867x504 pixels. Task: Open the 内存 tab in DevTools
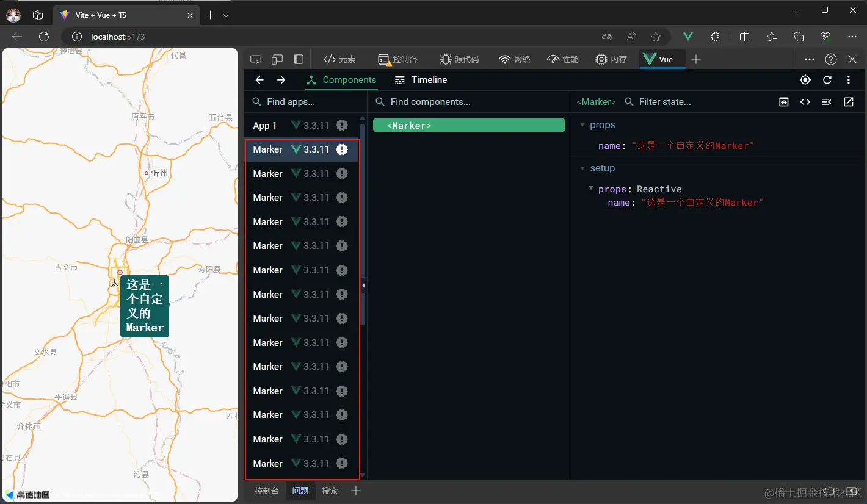[x=611, y=59]
